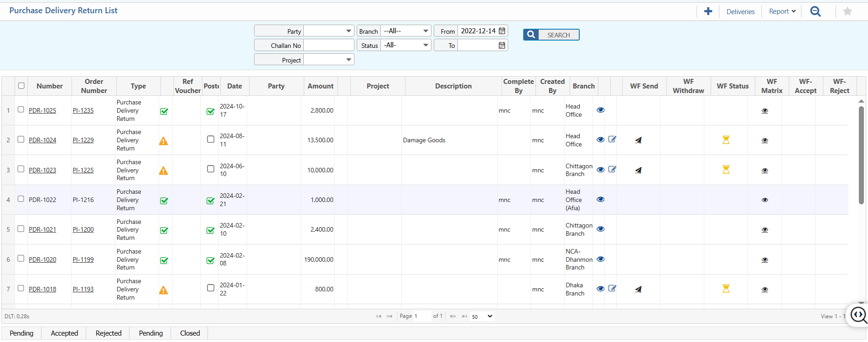Send PDR-1023 to workflow via plane icon
The image size is (868, 342).
click(639, 170)
